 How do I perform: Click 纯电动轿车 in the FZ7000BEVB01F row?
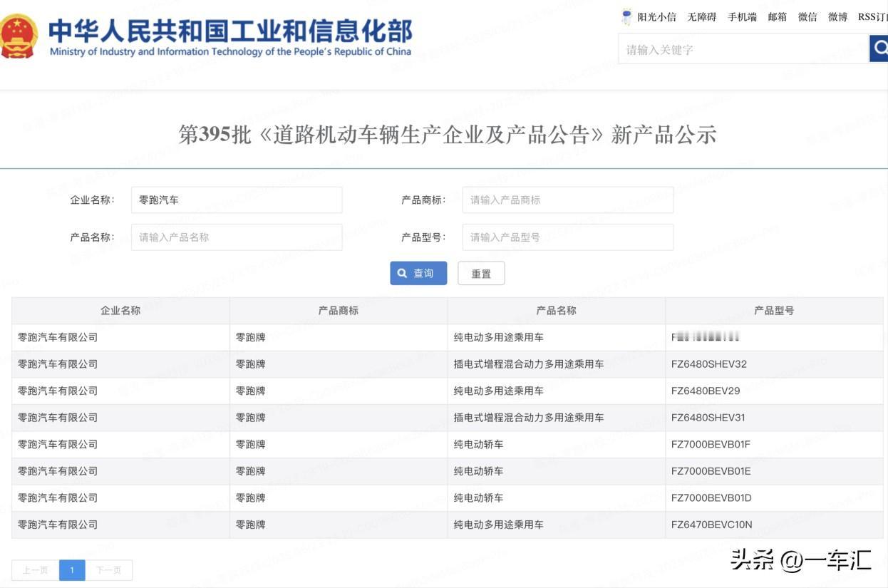479,444
